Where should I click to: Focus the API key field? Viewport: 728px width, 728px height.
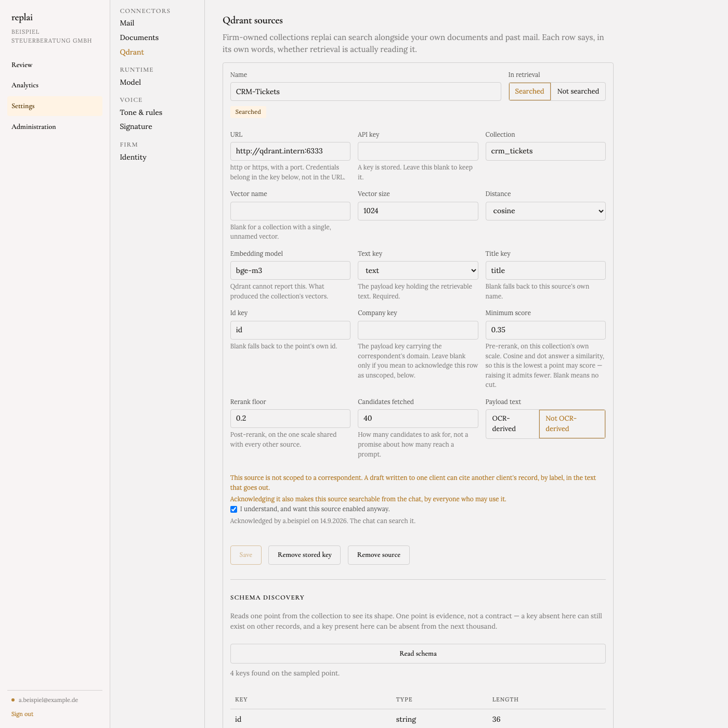pos(418,151)
